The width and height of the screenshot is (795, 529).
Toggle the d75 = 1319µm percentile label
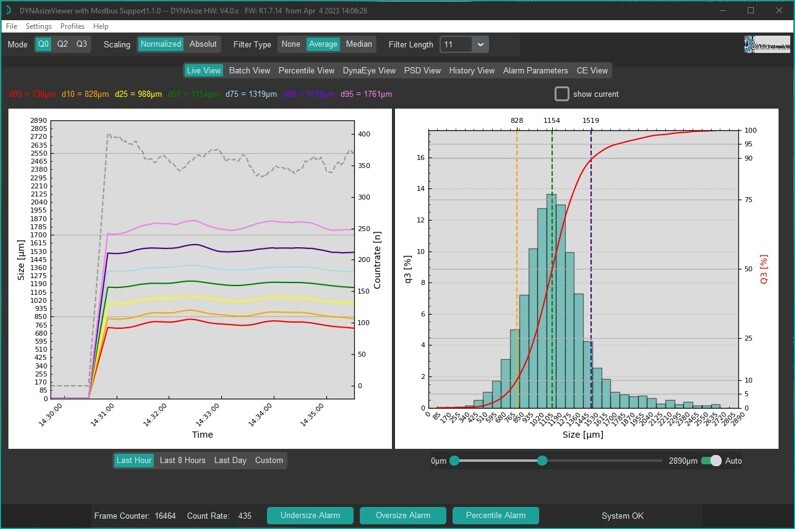tap(251, 94)
